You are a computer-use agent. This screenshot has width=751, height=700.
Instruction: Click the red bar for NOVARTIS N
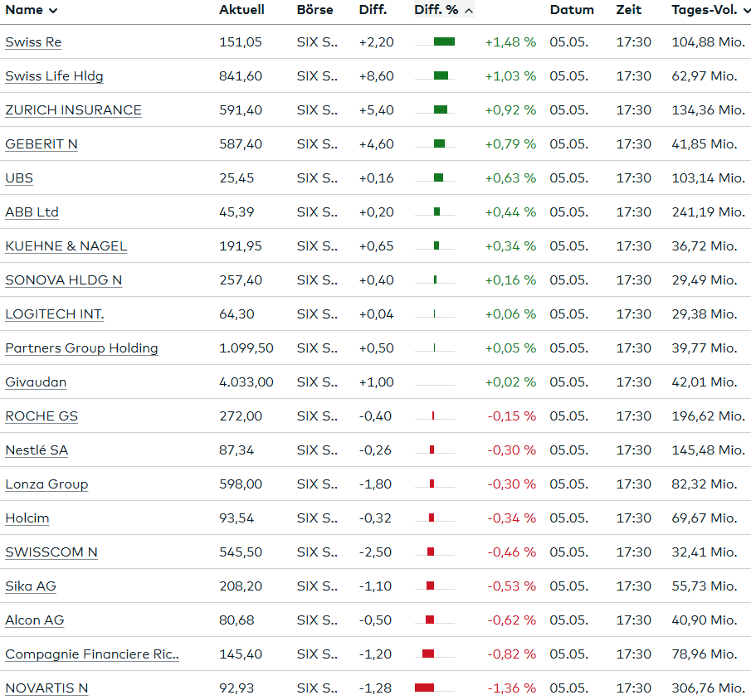[424, 688]
